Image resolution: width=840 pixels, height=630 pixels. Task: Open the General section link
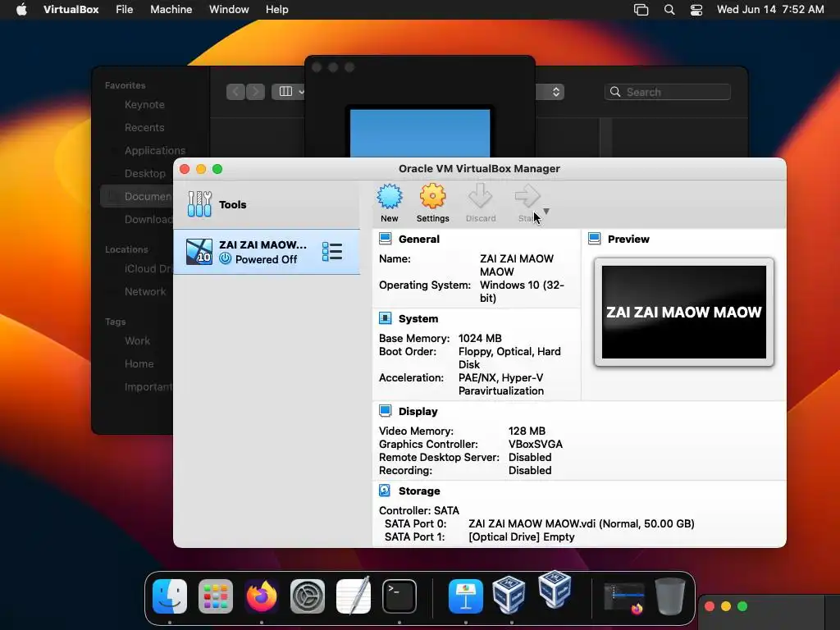point(419,239)
